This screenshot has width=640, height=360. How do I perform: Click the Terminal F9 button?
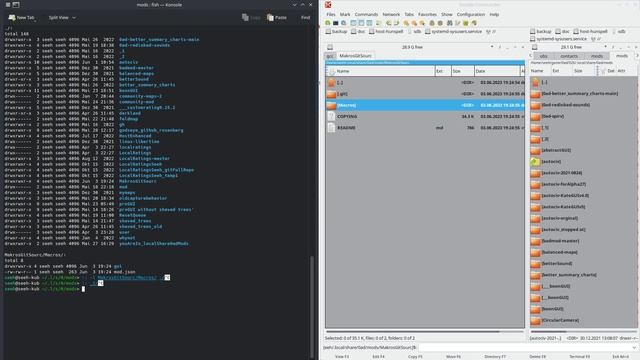580,356
